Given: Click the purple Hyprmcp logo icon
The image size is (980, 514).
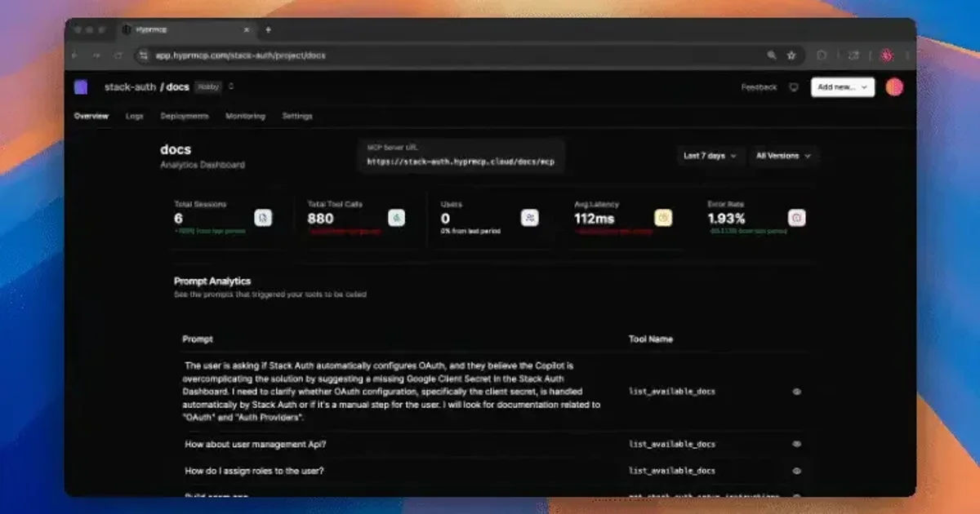Looking at the screenshot, I should [x=80, y=87].
